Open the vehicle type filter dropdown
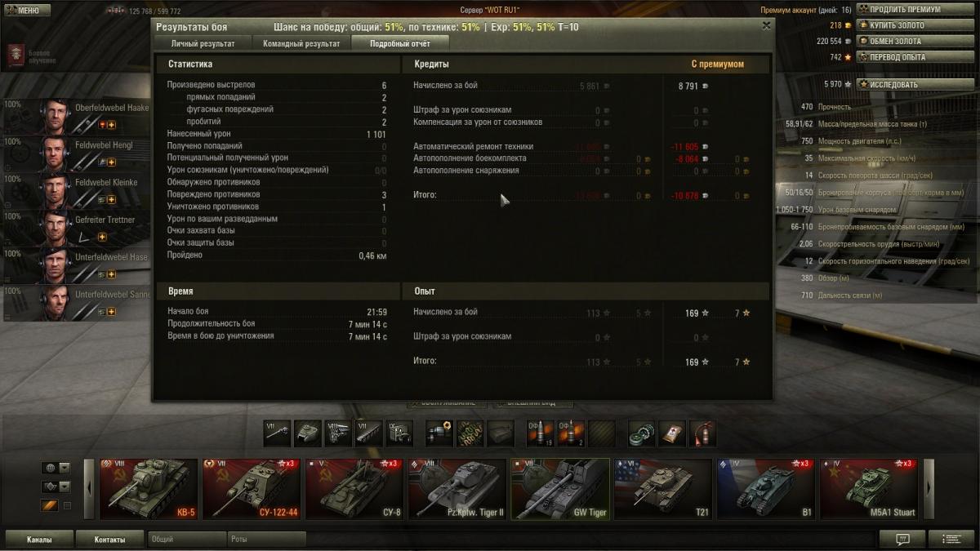Screen dimensions: 980x551 point(56,487)
